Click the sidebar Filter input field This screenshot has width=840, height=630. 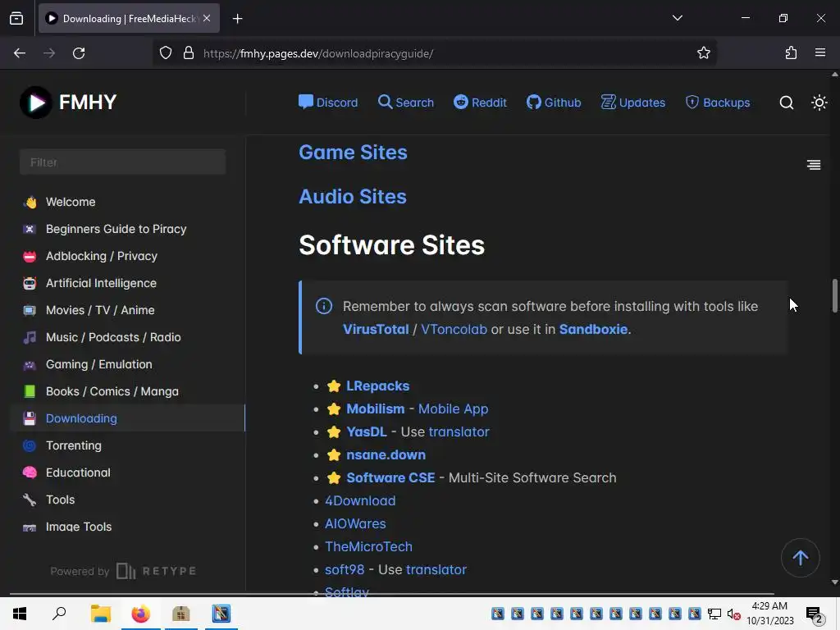point(123,162)
